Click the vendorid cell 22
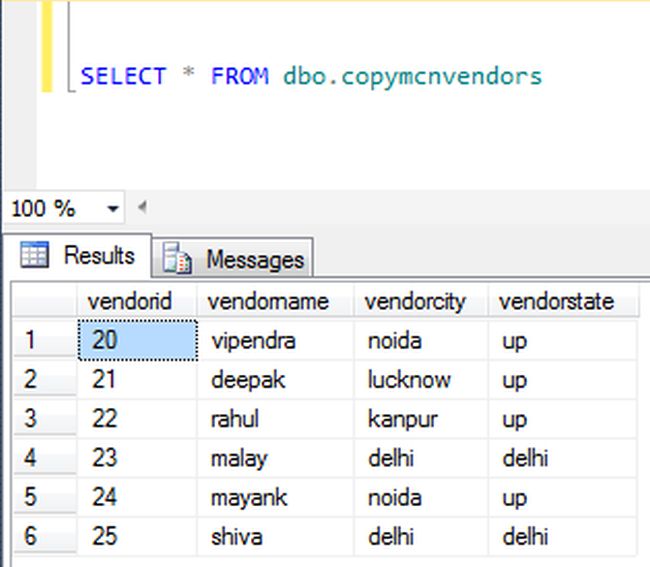 [138, 419]
